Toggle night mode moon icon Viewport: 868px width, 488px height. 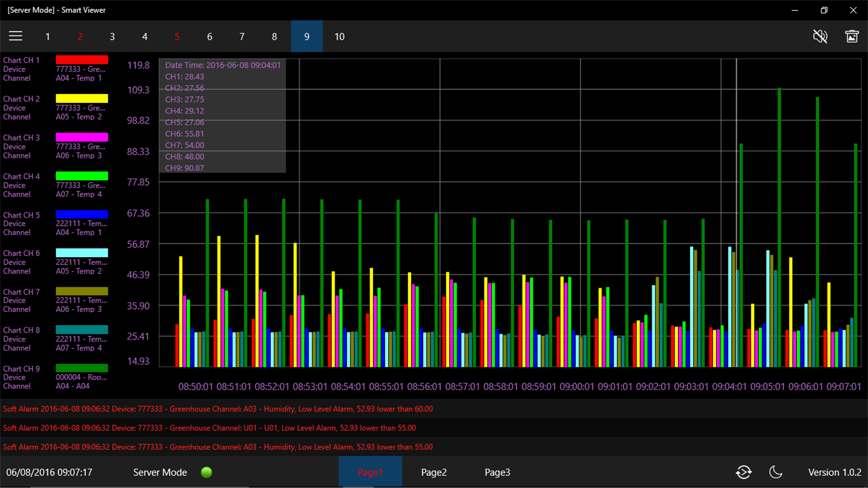[776, 472]
